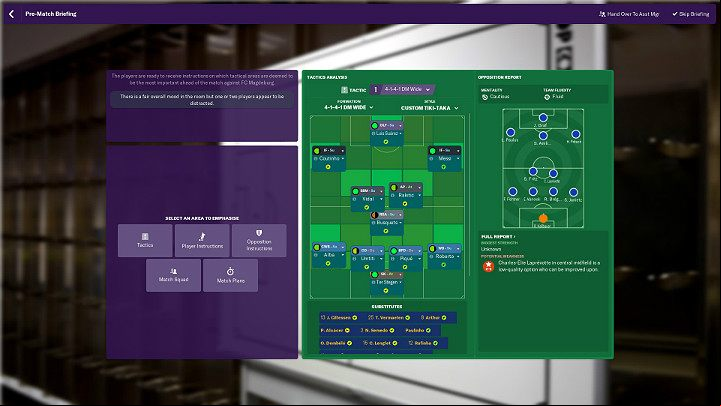Screen dimensions: 721x406
Task: Click Busquets' yellow condition icon
Action: 386,231
